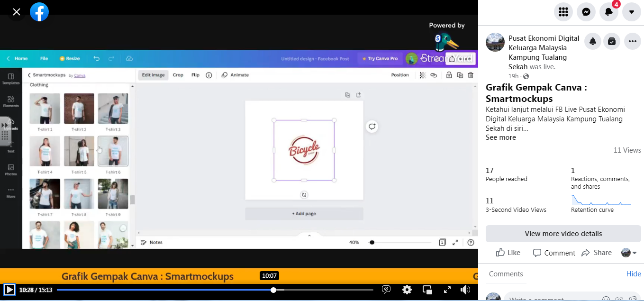Open the Flip option

[x=195, y=75]
